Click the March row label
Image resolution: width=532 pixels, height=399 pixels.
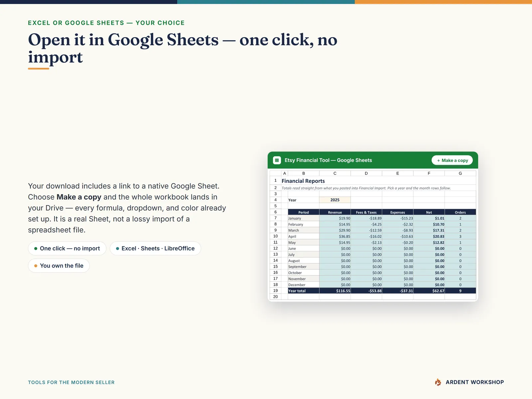coord(304,230)
